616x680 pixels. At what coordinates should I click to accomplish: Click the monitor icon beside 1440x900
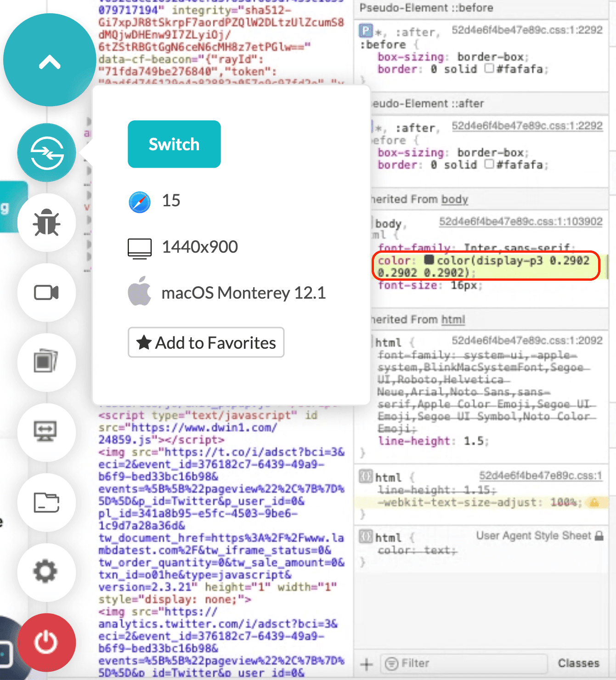tap(140, 249)
